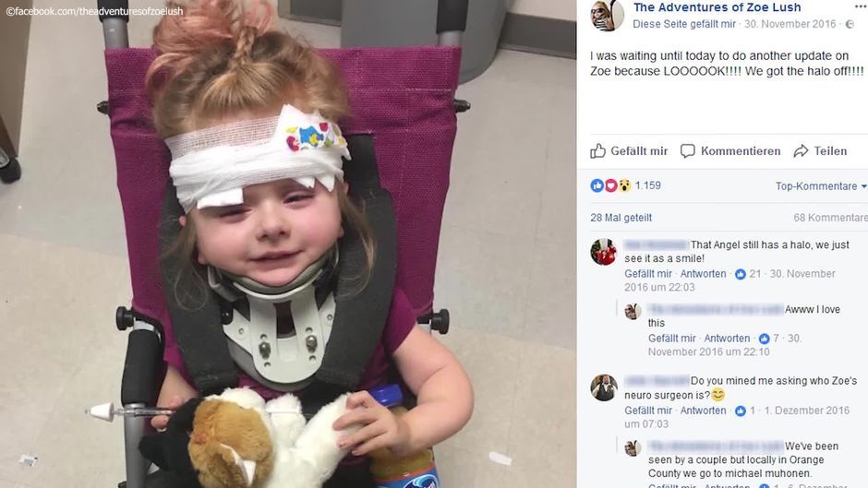Open The Adventures of Zoe Lush page
The image size is (868, 488).
point(717,7)
